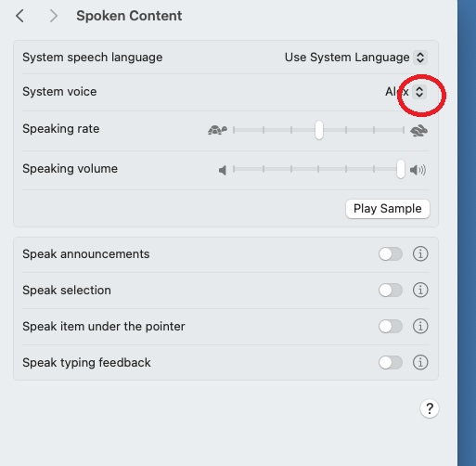Open the System speech language dropdown
The height and width of the screenshot is (466, 476).
tap(356, 58)
